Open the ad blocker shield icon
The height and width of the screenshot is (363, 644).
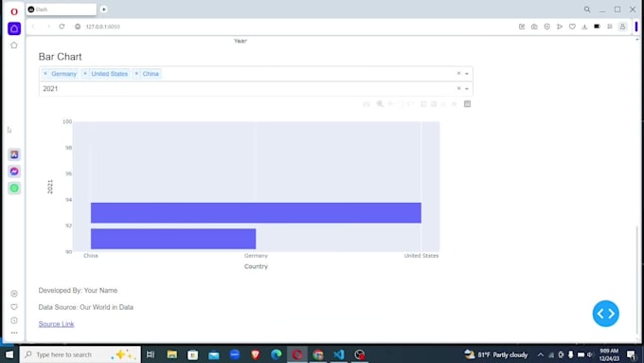pyautogui.click(x=547, y=27)
